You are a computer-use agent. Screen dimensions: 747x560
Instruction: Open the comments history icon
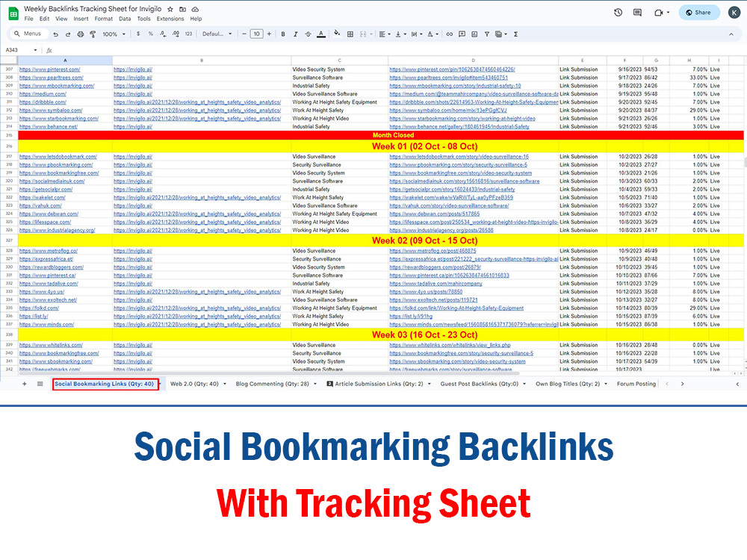(637, 13)
